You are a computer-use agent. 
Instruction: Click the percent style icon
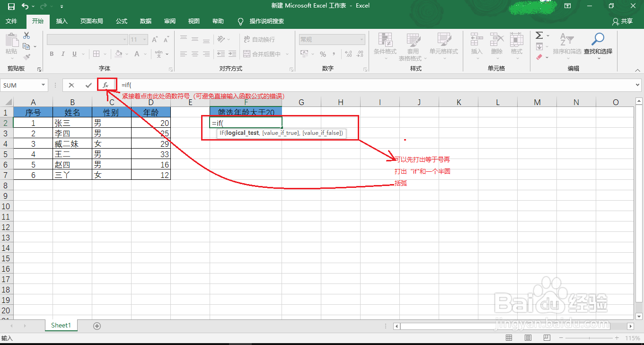coord(323,54)
